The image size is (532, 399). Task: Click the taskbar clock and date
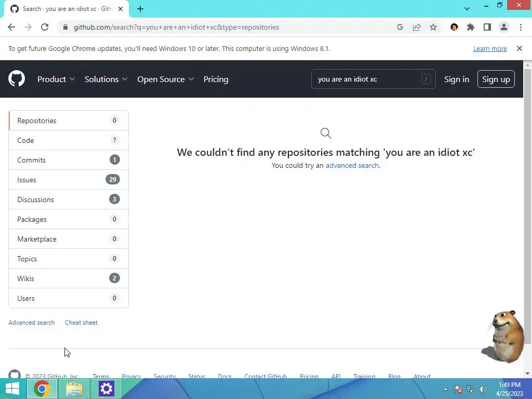[509, 389]
